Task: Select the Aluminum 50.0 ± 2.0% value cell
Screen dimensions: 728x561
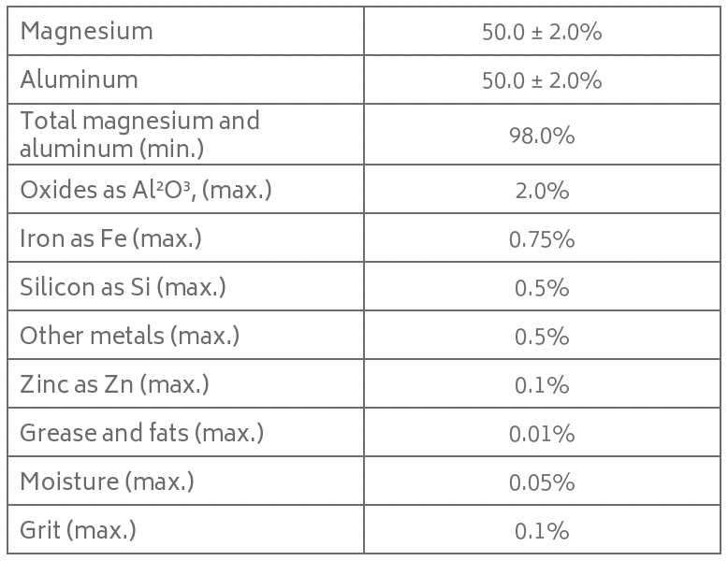Action: [541, 80]
